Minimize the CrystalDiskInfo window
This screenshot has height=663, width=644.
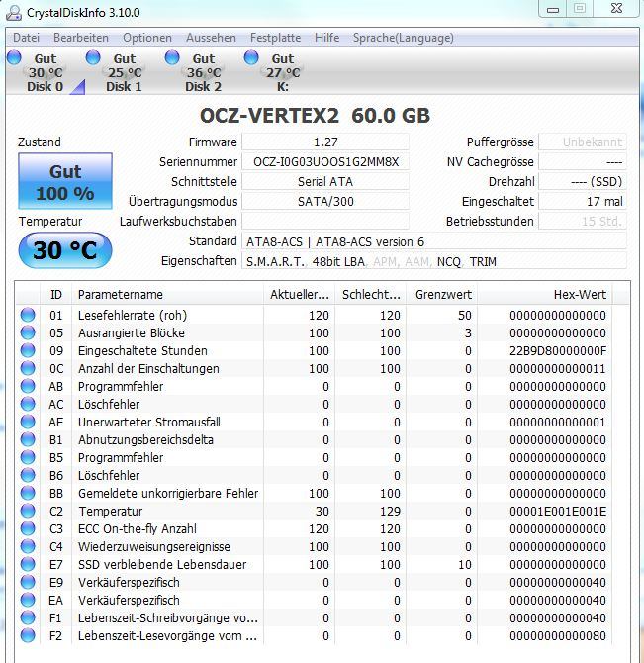tap(553, 9)
